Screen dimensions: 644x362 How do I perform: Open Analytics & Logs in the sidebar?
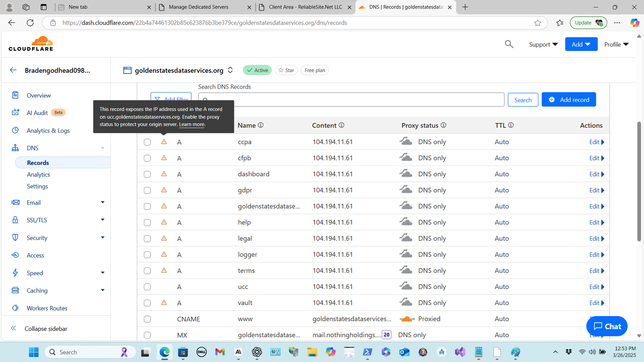point(48,130)
